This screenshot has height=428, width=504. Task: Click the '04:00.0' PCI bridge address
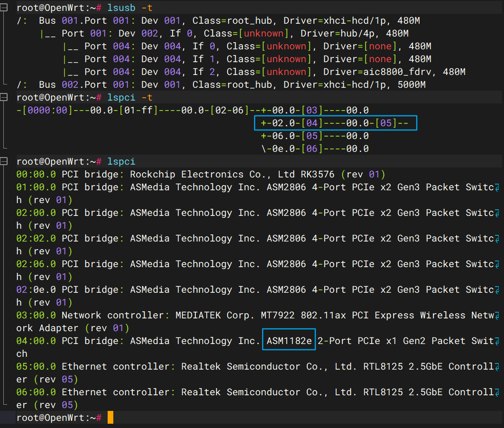click(36, 341)
